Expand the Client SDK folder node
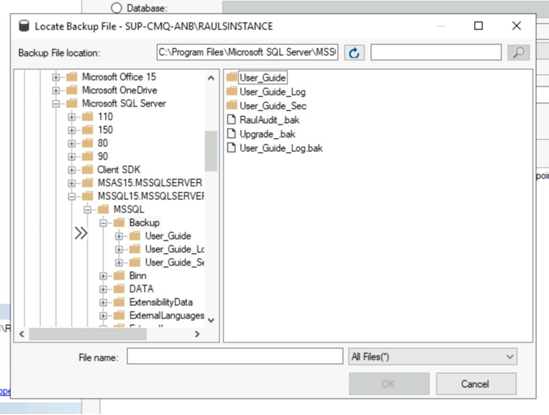The width and height of the screenshot is (549, 415). coord(72,170)
